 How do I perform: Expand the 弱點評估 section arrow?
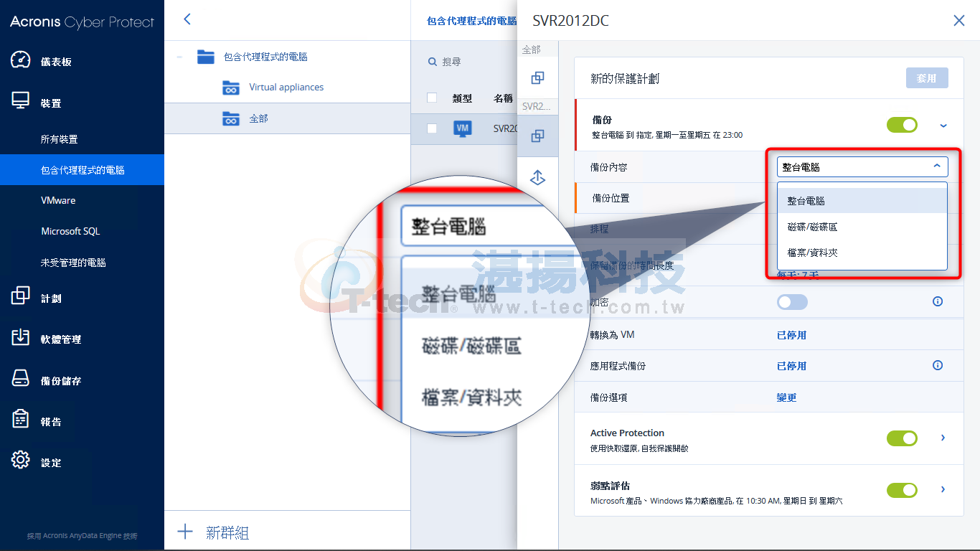coord(943,489)
